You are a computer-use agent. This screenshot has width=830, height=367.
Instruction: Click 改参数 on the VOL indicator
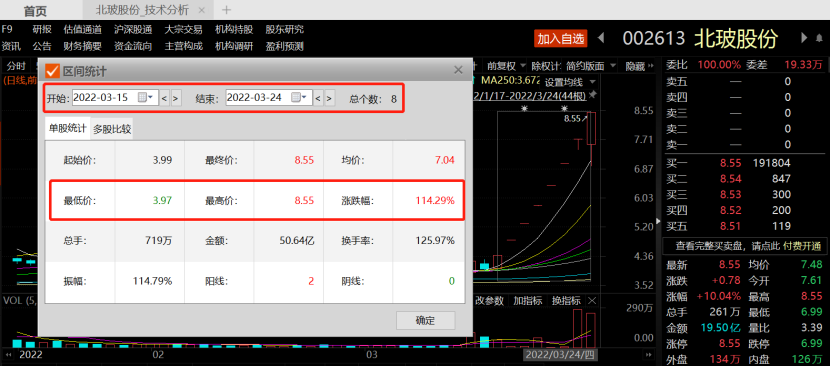pos(489,301)
